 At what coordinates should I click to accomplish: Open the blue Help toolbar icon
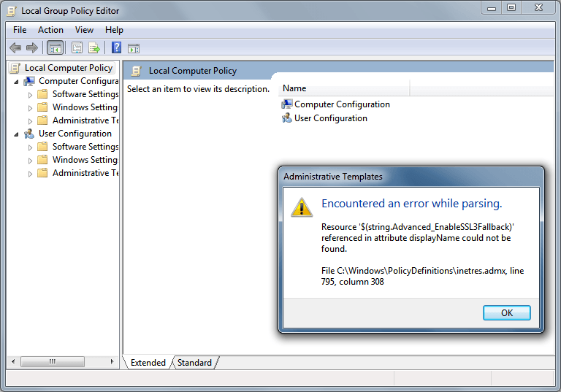[116, 47]
